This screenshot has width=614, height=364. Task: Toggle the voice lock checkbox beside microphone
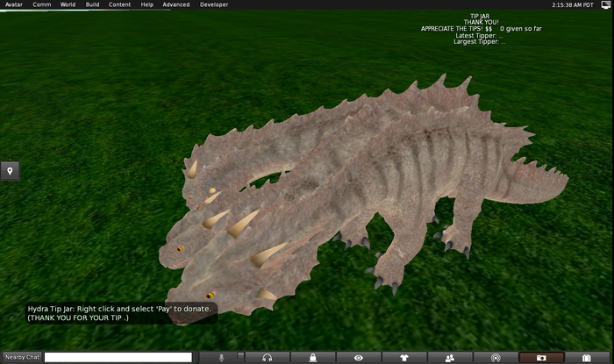(241, 357)
